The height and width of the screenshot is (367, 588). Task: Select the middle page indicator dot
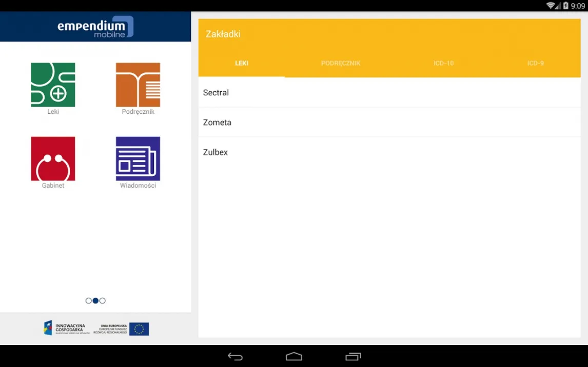coord(95,301)
